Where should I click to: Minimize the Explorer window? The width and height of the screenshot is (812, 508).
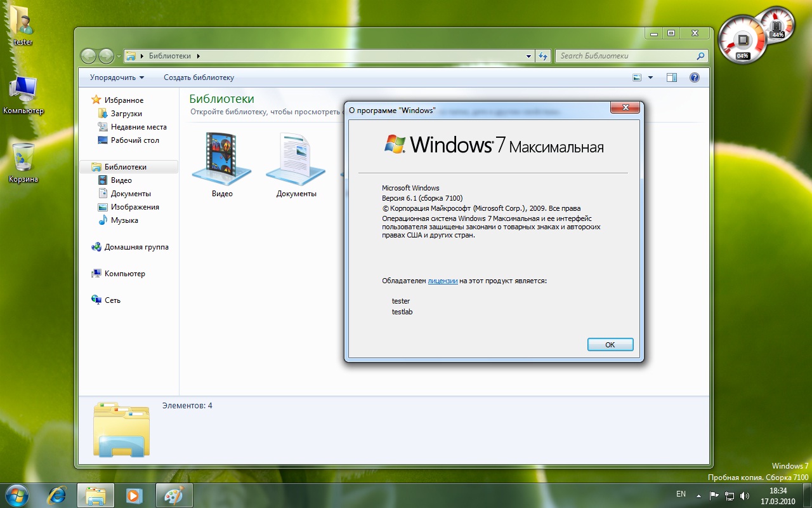653,33
